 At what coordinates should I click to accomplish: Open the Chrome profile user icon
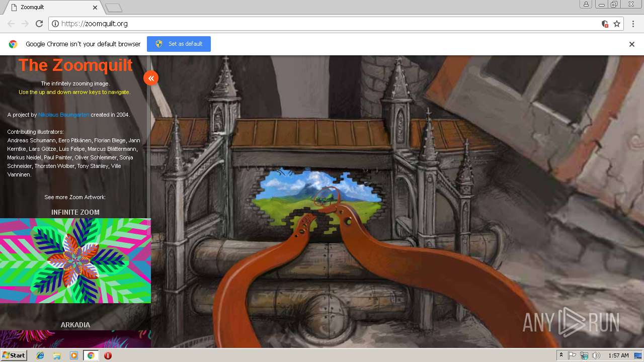(586, 5)
